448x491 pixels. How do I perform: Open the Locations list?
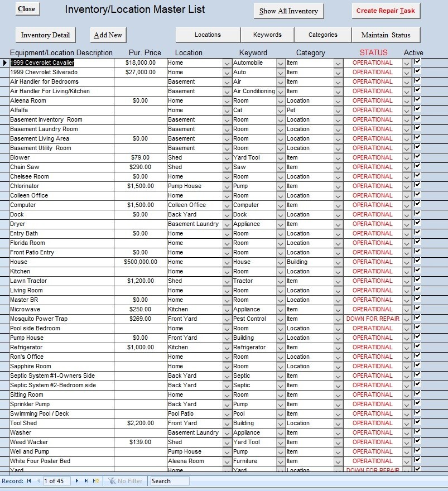click(207, 34)
